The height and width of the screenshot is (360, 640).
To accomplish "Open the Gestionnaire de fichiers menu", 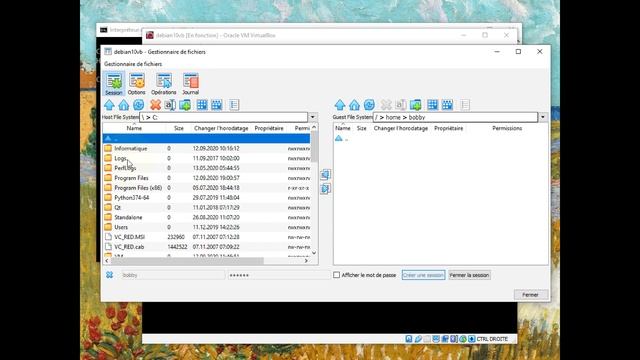I will 133,64.
